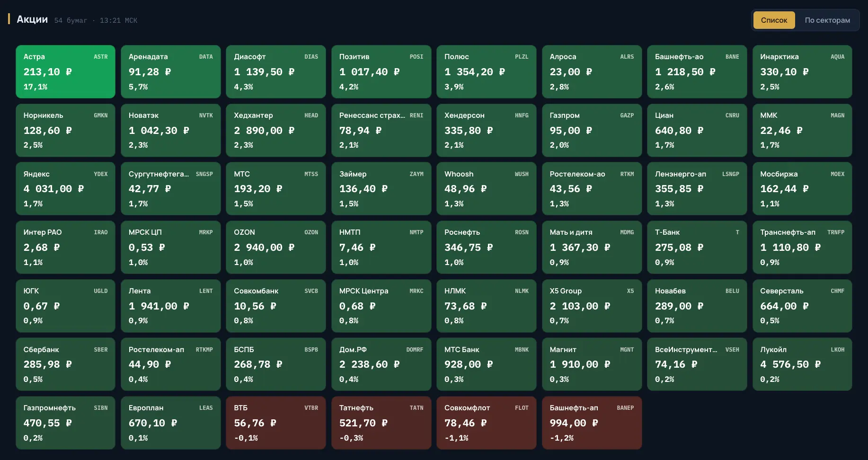
Task: Open the МТС MTSS card
Action: click(x=276, y=189)
